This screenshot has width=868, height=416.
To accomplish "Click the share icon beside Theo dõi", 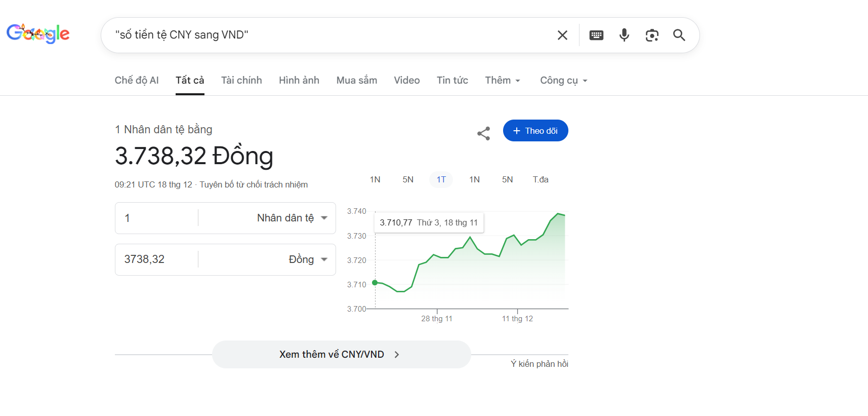I will (483, 133).
